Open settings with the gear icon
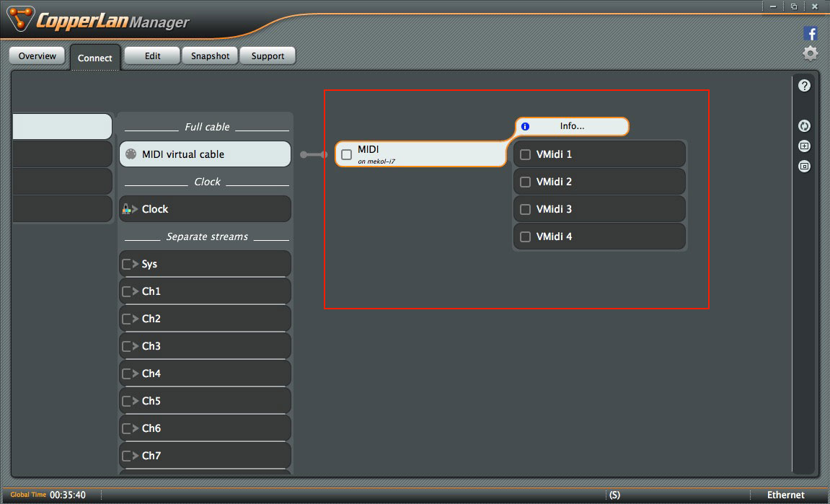Image resolution: width=830 pixels, height=504 pixels. point(811,53)
